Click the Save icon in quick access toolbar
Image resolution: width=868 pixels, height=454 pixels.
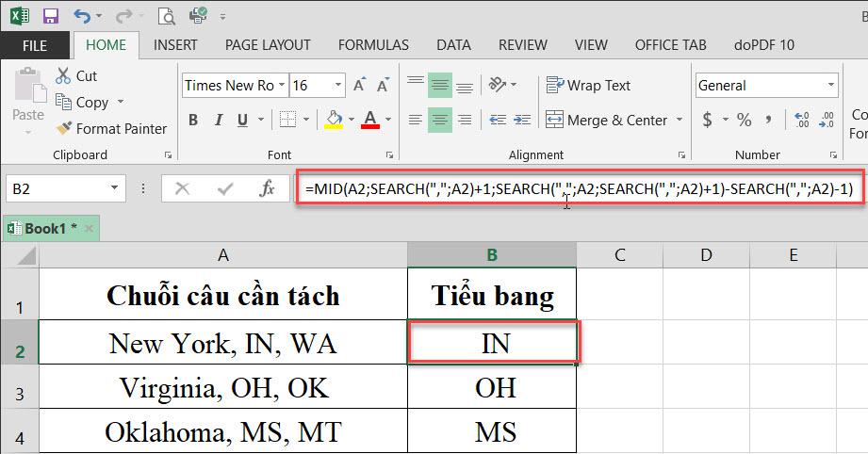click(51, 15)
